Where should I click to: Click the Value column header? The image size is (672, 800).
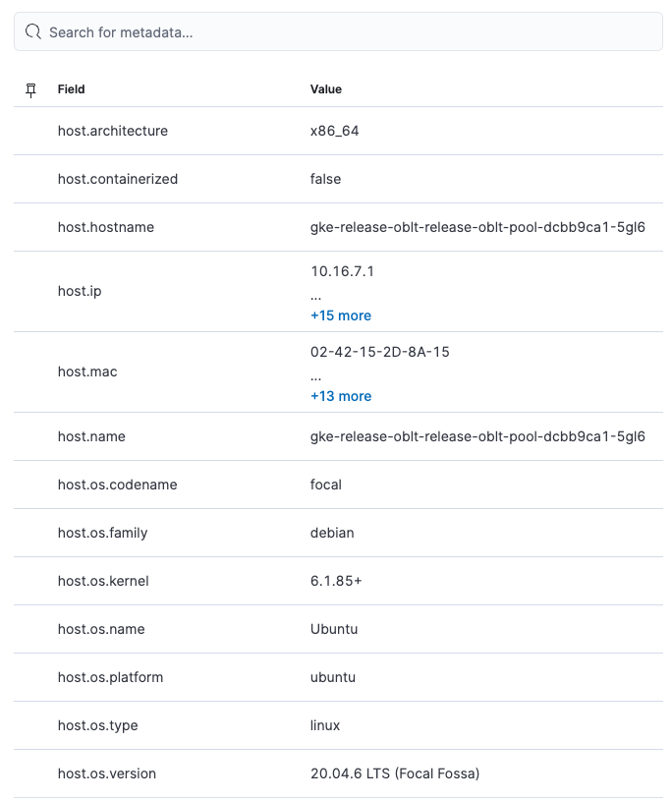point(325,89)
